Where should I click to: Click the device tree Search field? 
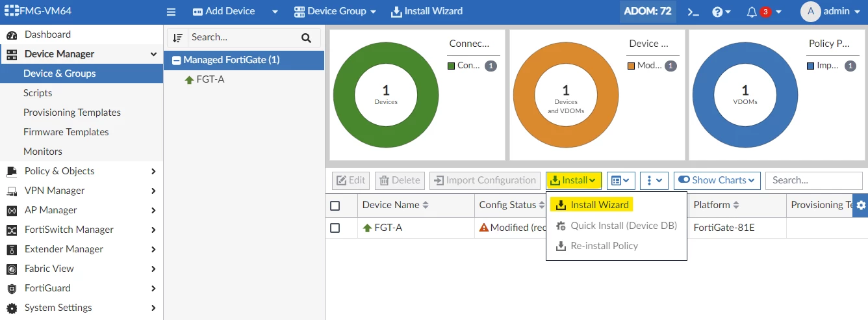(x=242, y=38)
